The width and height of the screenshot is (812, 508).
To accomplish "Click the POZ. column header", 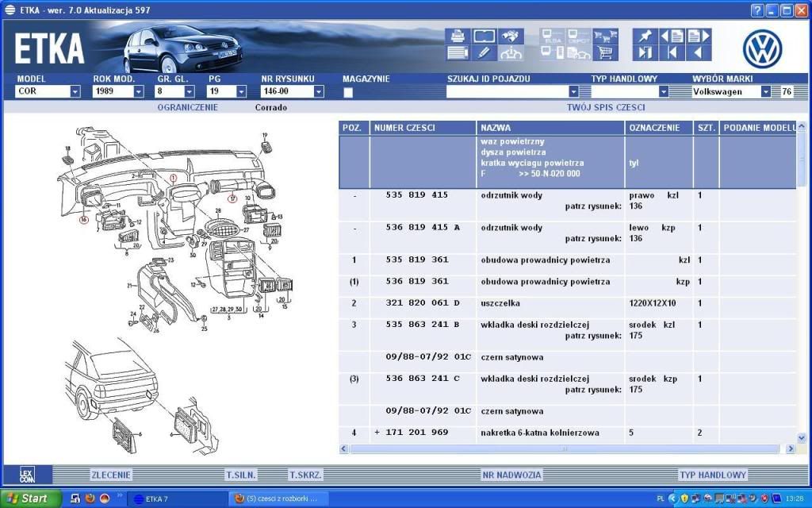I will (354, 128).
